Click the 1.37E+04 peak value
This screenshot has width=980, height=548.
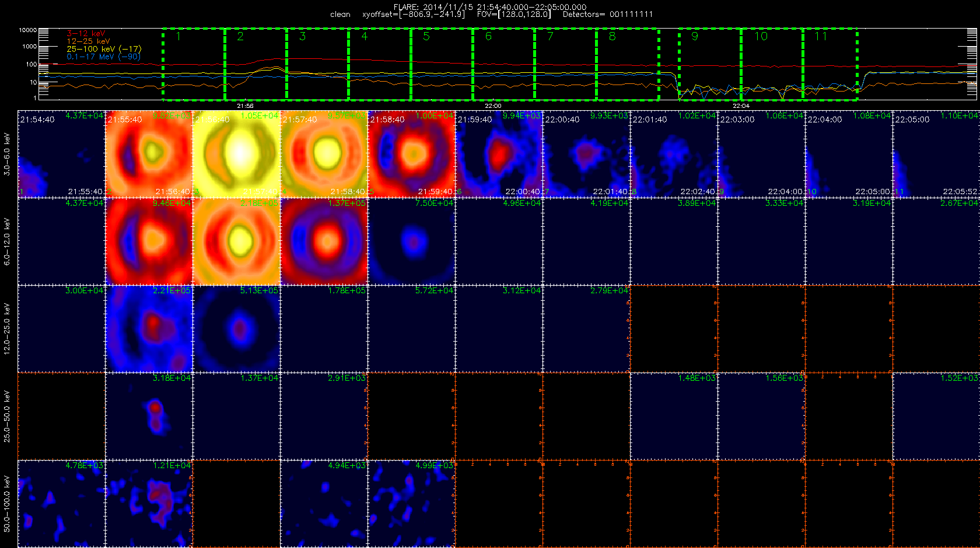click(260, 378)
